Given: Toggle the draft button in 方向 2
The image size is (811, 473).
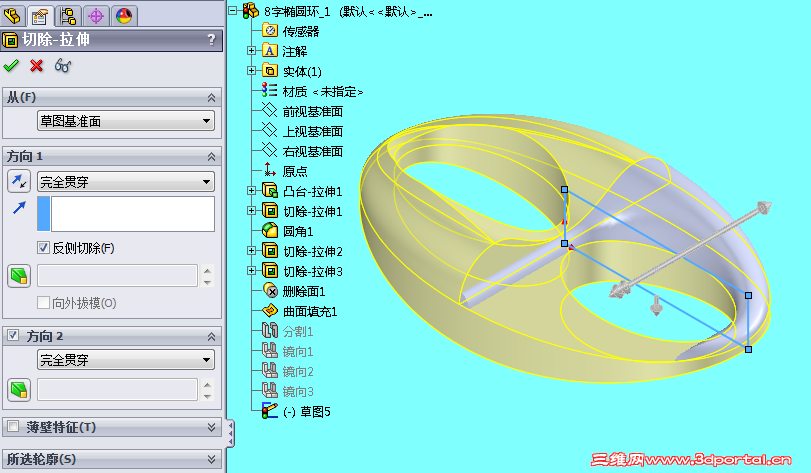Looking at the screenshot, I should click(x=19, y=390).
